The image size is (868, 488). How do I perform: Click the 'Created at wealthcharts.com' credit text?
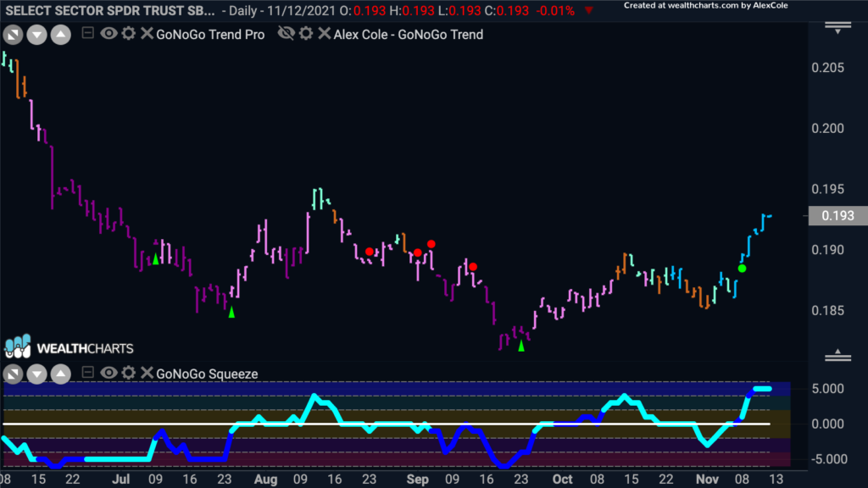(x=706, y=6)
